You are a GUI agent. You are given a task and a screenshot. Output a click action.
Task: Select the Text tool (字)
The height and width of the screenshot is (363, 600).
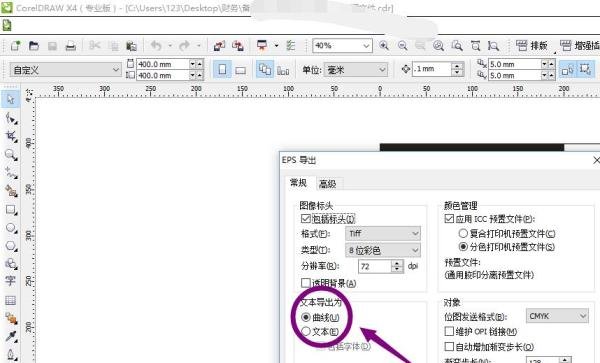point(10,281)
